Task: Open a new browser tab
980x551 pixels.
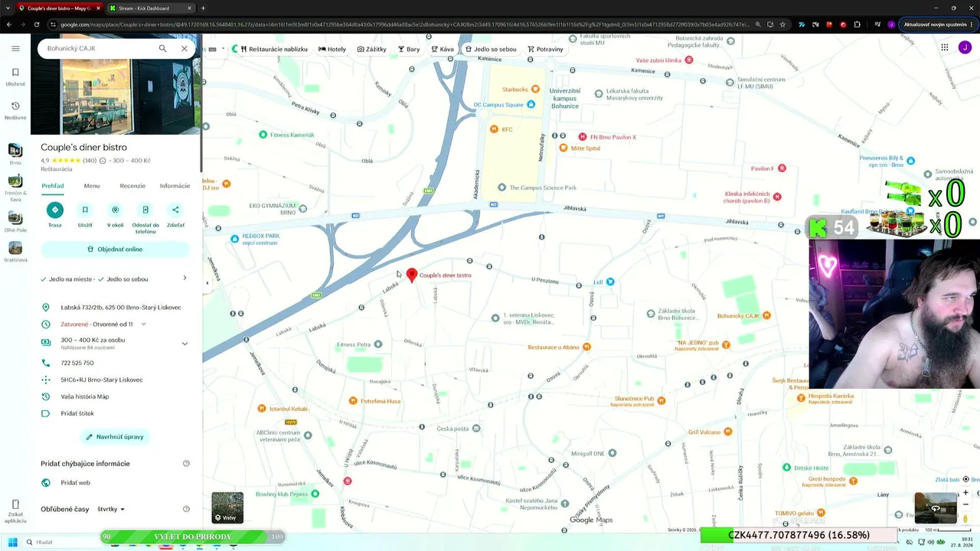Action: [x=203, y=8]
